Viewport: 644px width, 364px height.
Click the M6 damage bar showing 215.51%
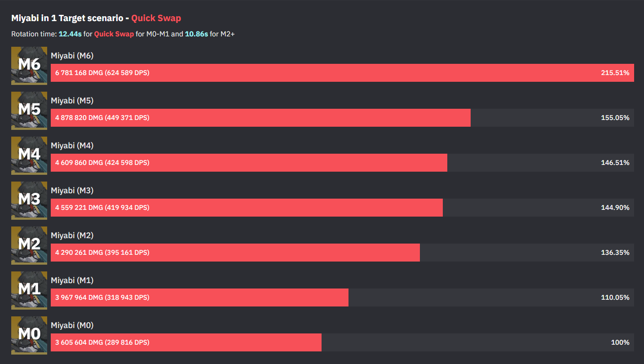[342, 73]
